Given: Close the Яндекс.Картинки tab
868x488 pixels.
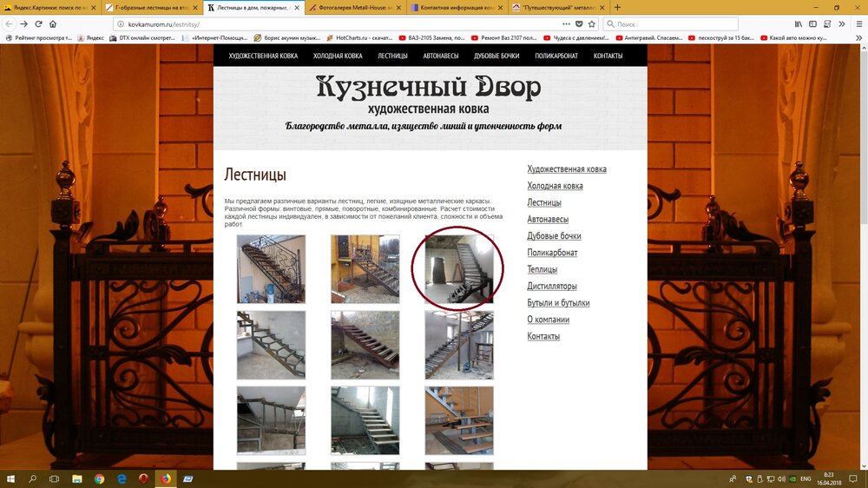Looking at the screenshot, I should (x=93, y=8).
